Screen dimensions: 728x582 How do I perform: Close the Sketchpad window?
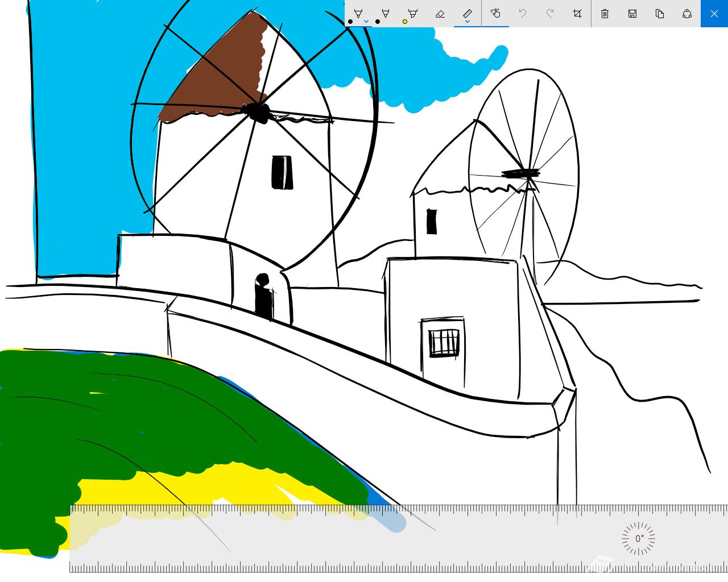(x=714, y=13)
